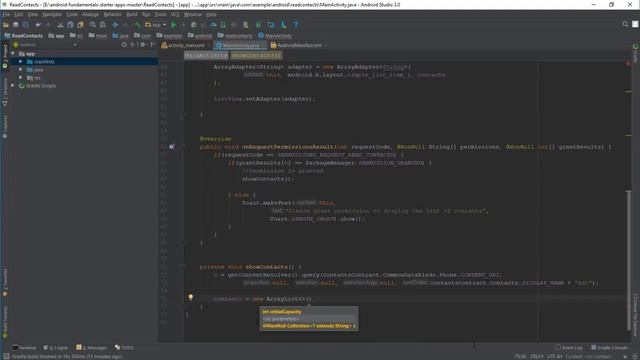Click the ReadContacts breadcrumb

point(23,36)
